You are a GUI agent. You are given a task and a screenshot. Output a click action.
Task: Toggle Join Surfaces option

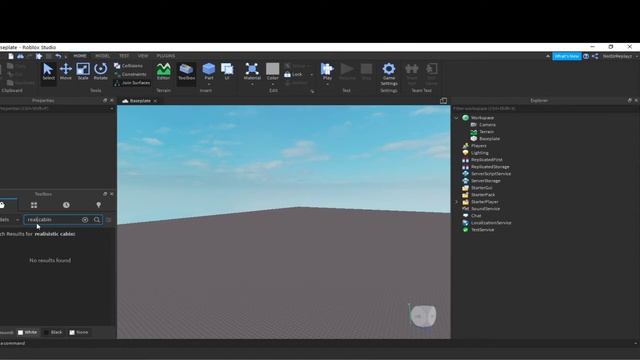[x=132, y=83]
